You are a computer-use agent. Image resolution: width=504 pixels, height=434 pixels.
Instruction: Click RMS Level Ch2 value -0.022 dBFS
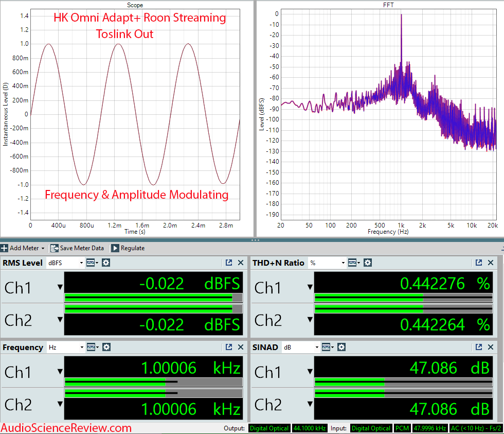(190, 325)
